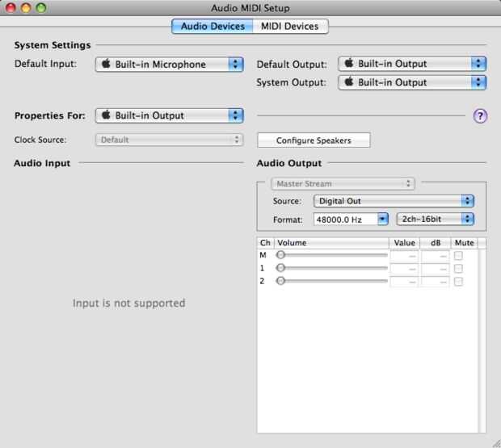This screenshot has height=448, width=501.
Task: Close the Audio MIDI Setup window
Action: 11,7
